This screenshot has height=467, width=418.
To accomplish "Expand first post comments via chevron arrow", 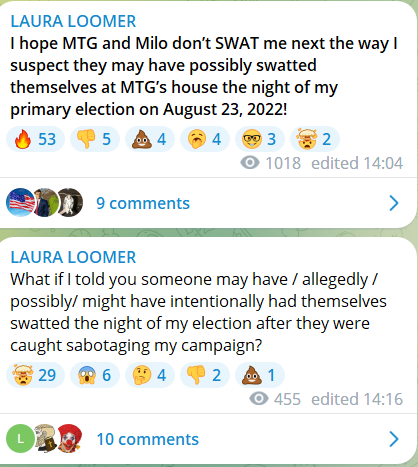I will tap(394, 203).
